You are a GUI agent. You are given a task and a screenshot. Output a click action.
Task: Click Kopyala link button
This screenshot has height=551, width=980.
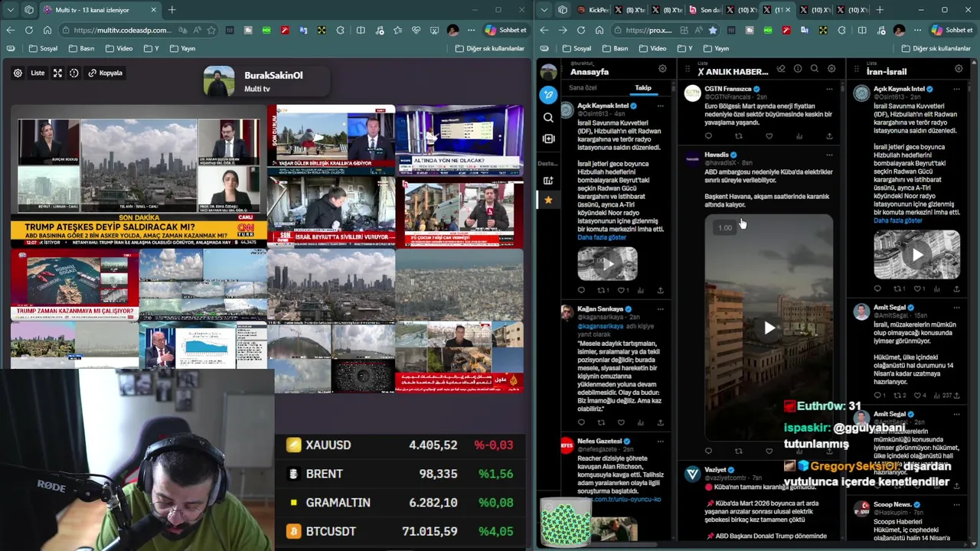point(106,73)
